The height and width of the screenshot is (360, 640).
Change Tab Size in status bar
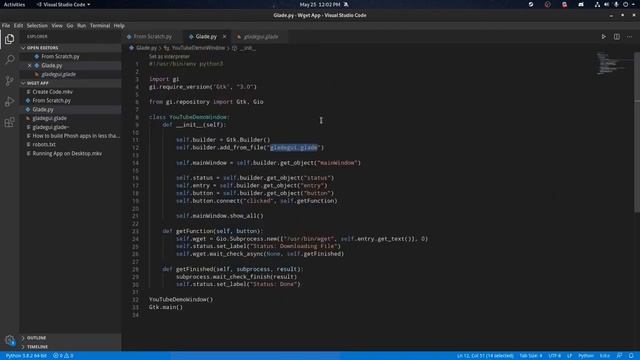tap(531, 356)
